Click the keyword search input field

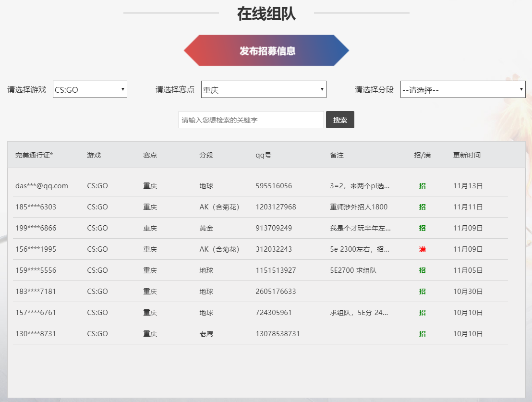251,119
